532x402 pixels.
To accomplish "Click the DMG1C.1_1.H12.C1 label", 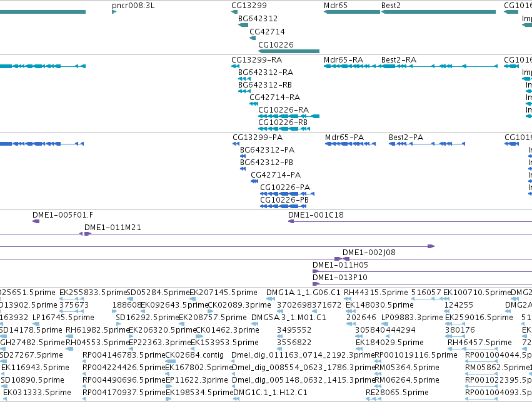I will [270, 393].
